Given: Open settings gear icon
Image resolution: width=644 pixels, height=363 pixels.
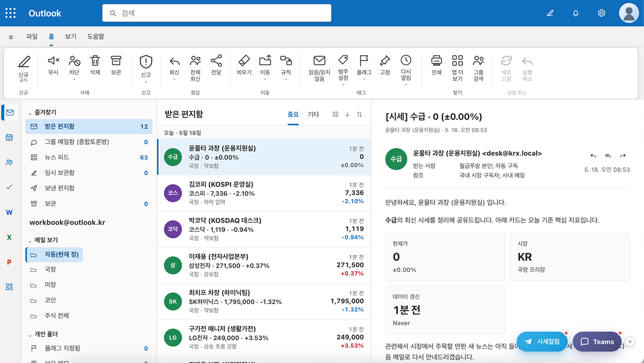Looking at the screenshot, I should pyautogui.click(x=602, y=13).
